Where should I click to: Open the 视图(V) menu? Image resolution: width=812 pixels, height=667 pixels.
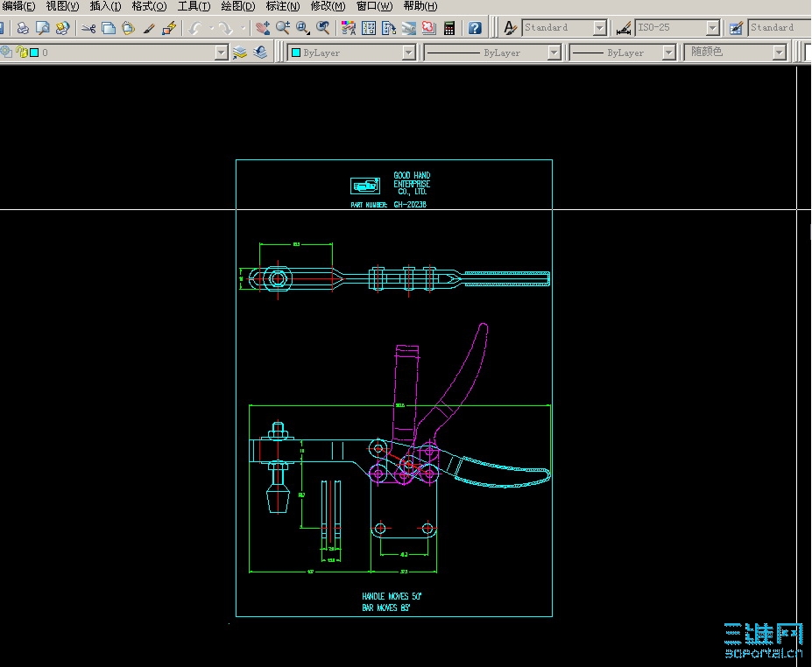[63, 6]
